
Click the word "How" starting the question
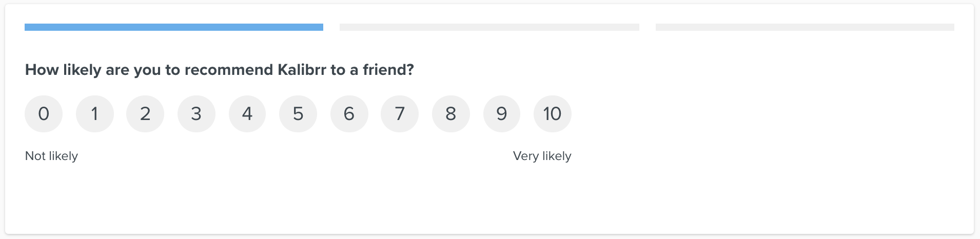[42, 70]
